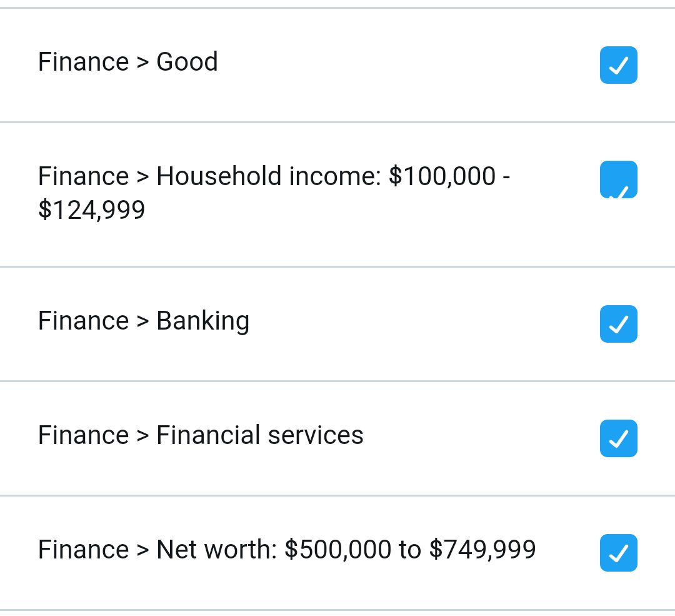This screenshot has width=675, height=616.
Task: Click the checkmark icon beside Net worth
Action: [619, 553]
